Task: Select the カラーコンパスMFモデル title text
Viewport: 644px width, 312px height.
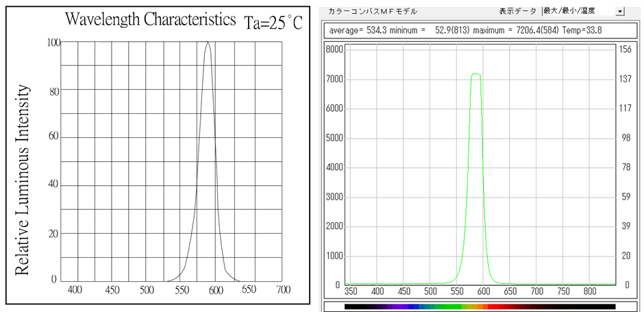Action: [x=372, y=11]
